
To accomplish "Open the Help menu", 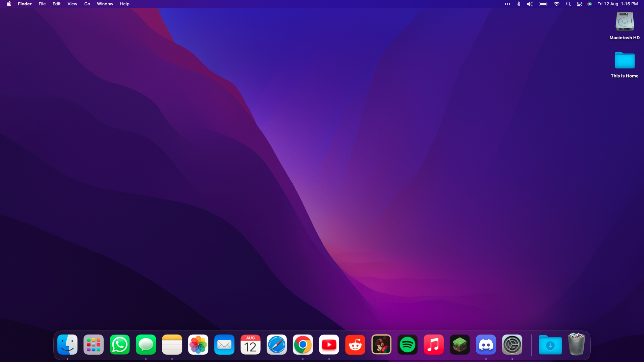I will 124,4.
